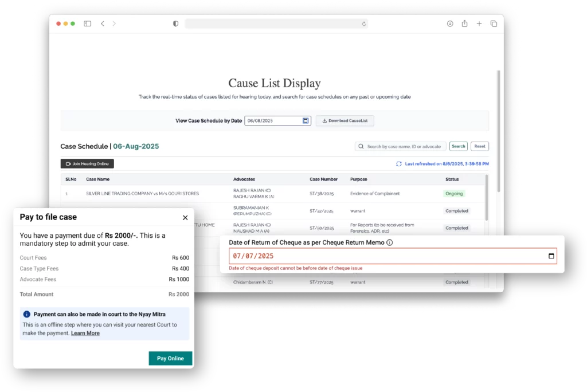Screen dimensions: 587x392
Task: Click the browser address bar
Action: (x=276, y=23)
